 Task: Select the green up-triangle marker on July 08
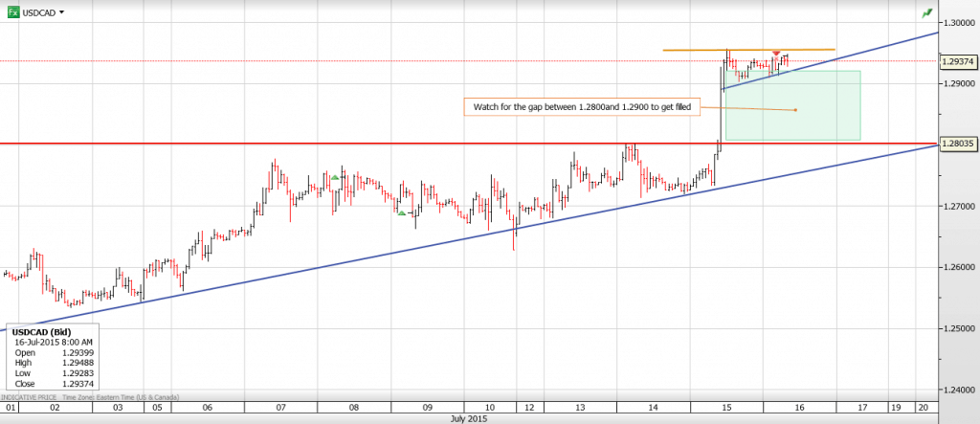pos(335,178)
